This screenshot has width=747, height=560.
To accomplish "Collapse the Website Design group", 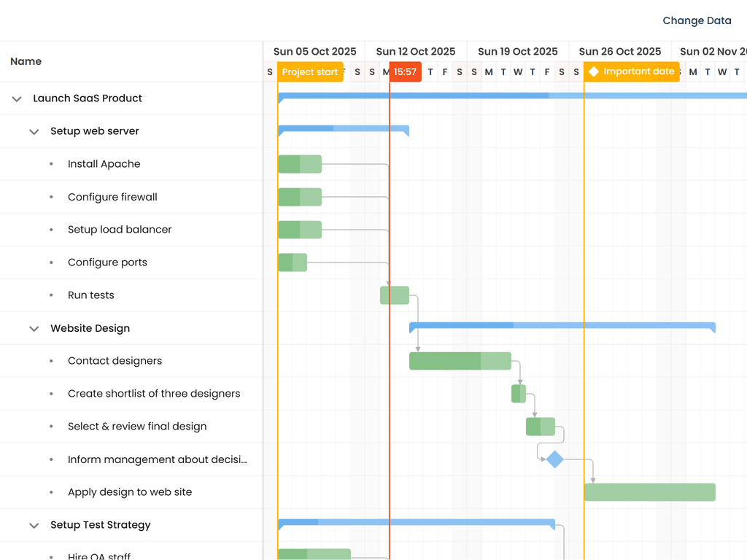I will click(x=34, y=328).
